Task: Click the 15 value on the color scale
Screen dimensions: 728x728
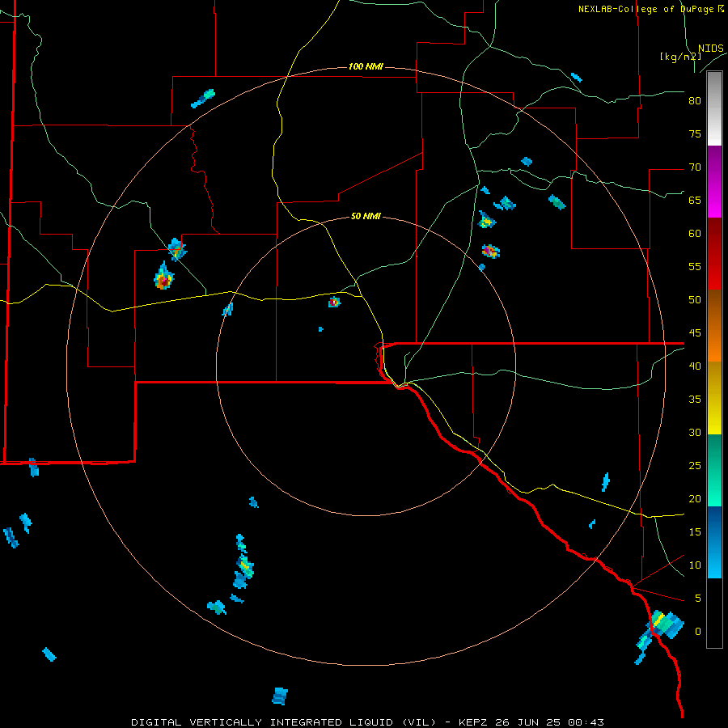Action: click(695, 531)
